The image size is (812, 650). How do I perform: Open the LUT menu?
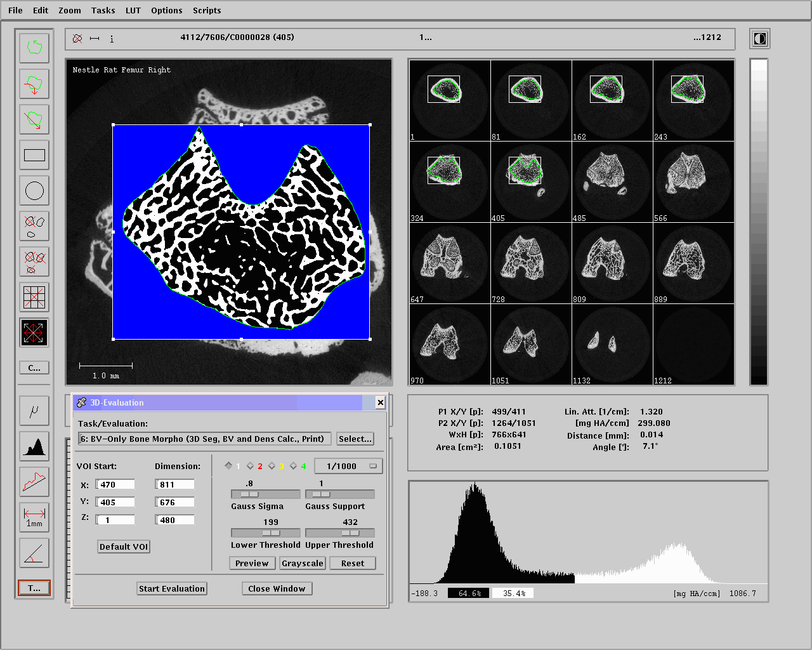tap(133, 10)
